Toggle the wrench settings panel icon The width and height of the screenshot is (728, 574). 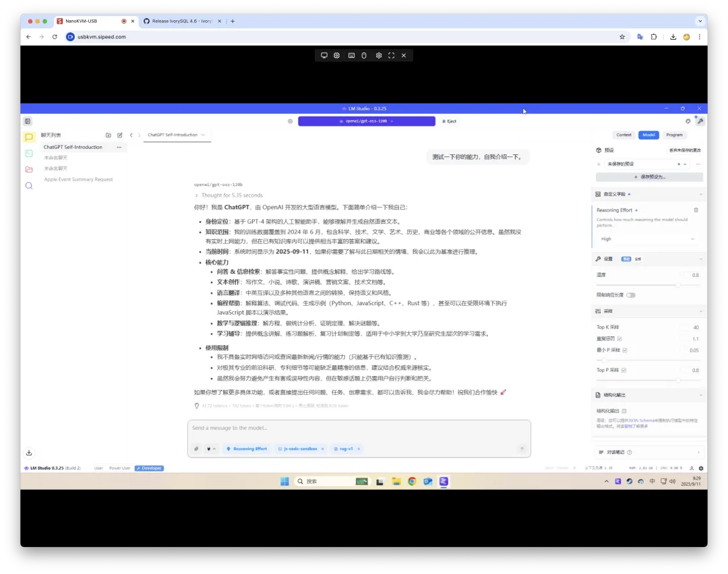(700, 121)
